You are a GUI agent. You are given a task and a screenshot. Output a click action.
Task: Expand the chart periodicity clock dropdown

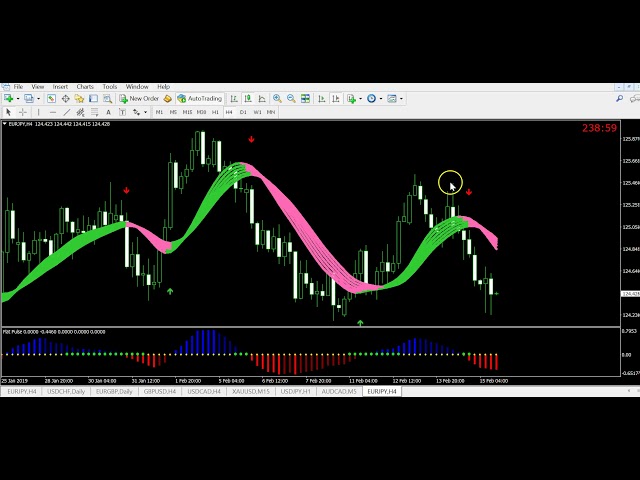381,99
